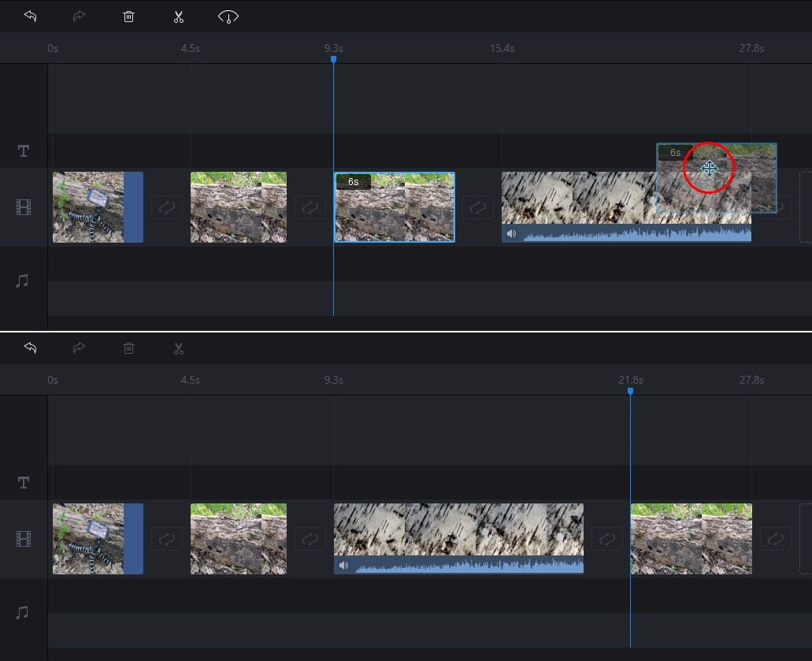The width and height of the screenshot is (812, 661).
Task: Select the second log clip in the upper timeline
Action: coord(239,207)
